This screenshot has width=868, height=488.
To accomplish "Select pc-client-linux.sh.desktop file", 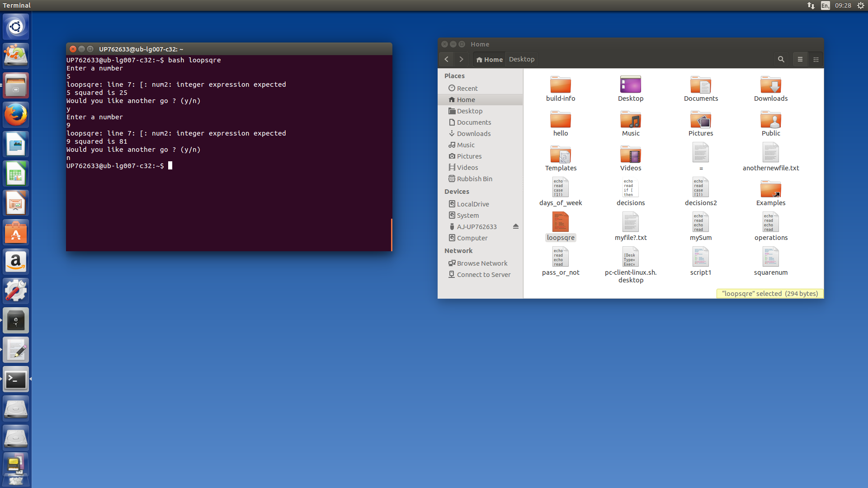I will point(631,266).
